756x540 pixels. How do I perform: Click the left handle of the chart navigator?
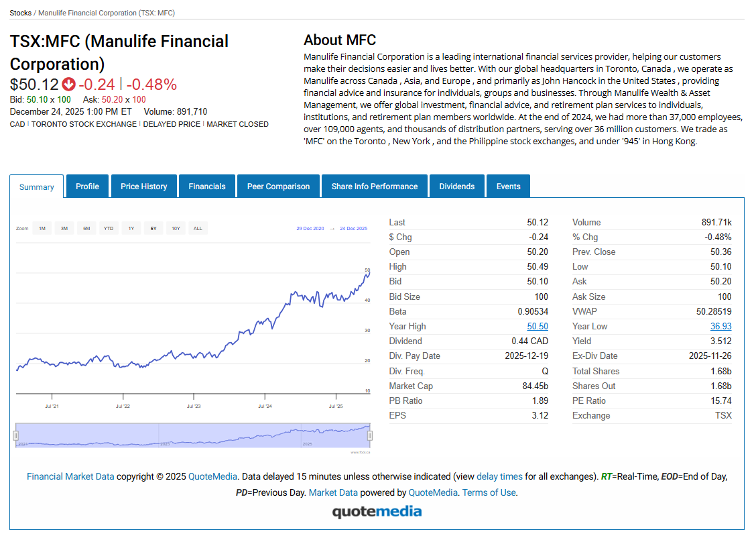click(x=15, y=435)
